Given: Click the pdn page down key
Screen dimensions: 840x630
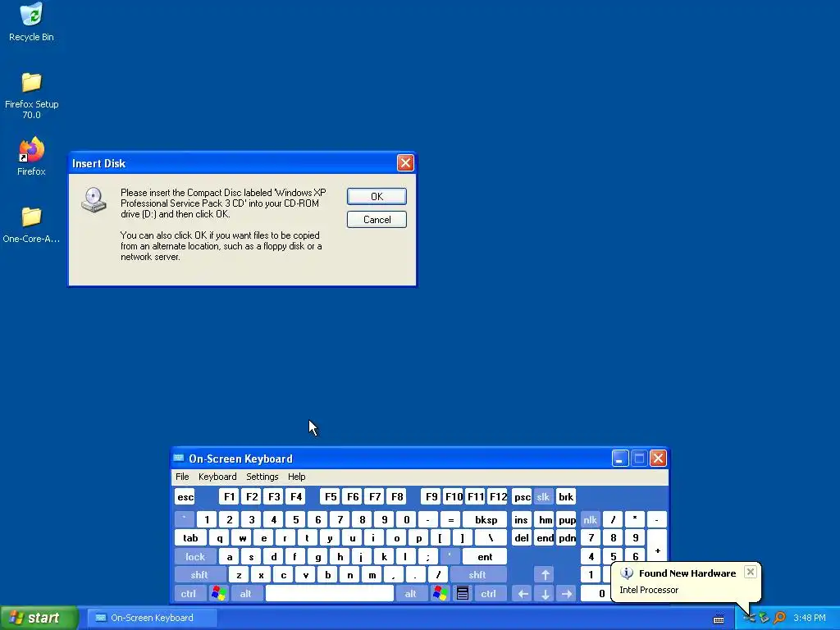Looking at the screenshot, I should pyautogui.click(x=566, y=538).
